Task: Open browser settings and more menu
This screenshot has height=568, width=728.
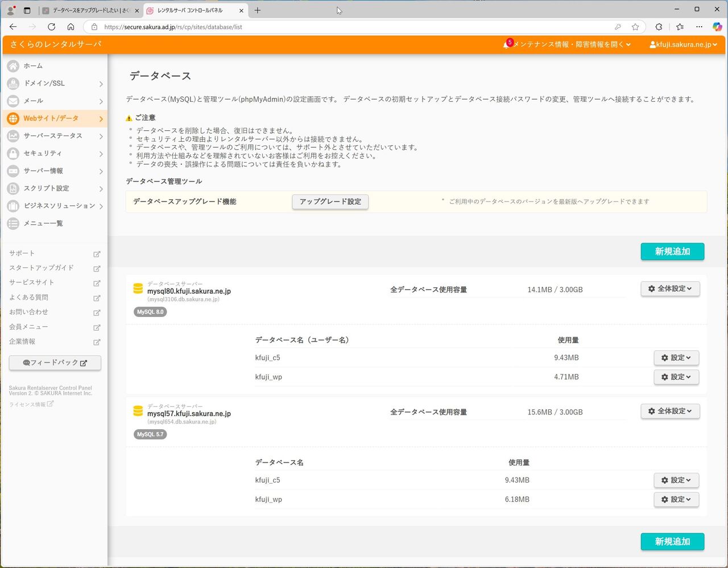Action: 700,27
